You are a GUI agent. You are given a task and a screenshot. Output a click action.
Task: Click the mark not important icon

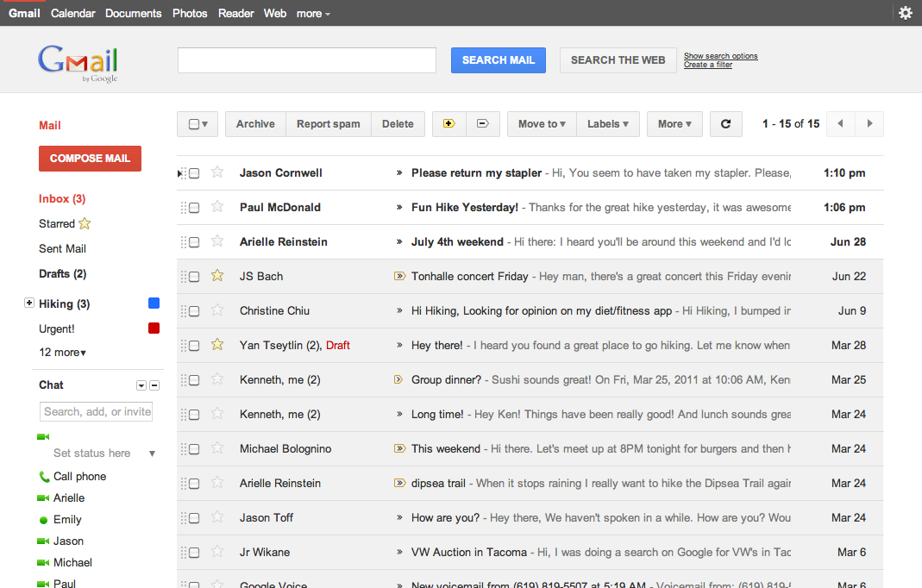(x=482, y=124)
